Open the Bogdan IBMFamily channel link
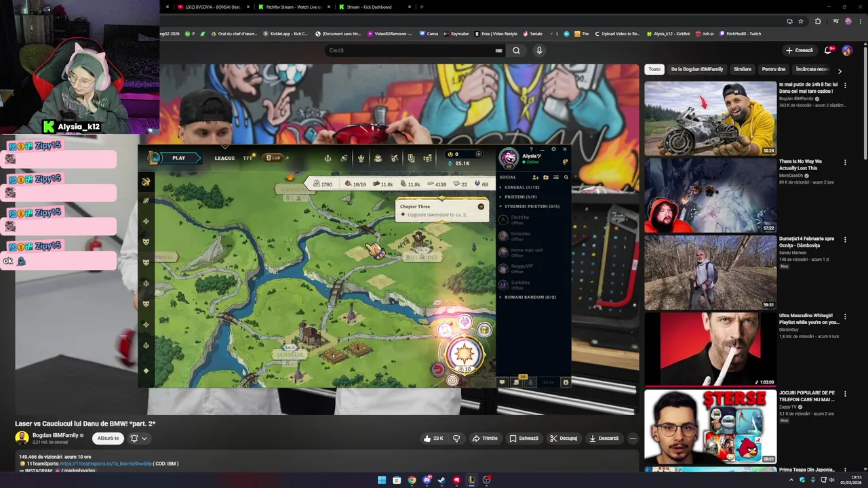This screenshot has height=488, width=868. click(x=56, y=435)
